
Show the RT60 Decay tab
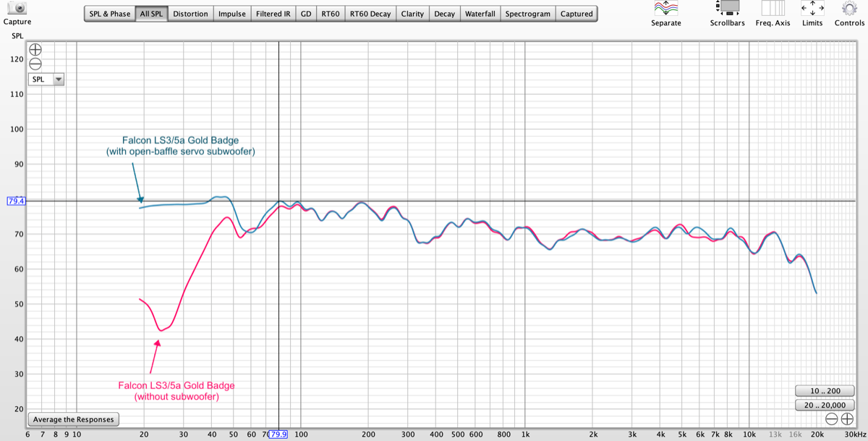[370, 14]
